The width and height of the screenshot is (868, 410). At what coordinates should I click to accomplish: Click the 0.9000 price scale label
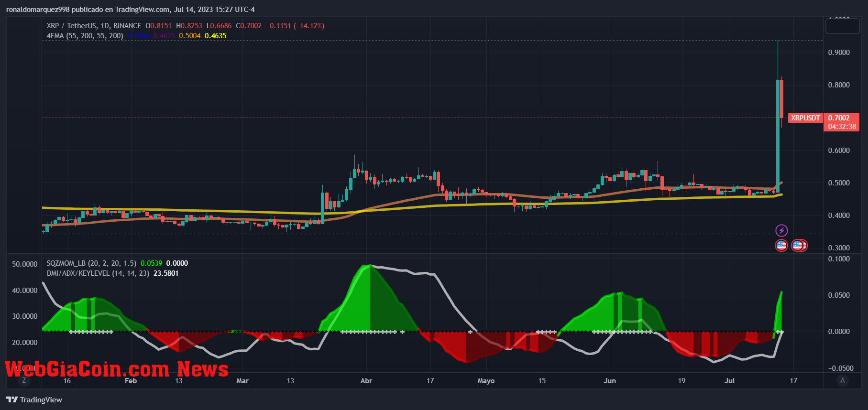point(839,53)
